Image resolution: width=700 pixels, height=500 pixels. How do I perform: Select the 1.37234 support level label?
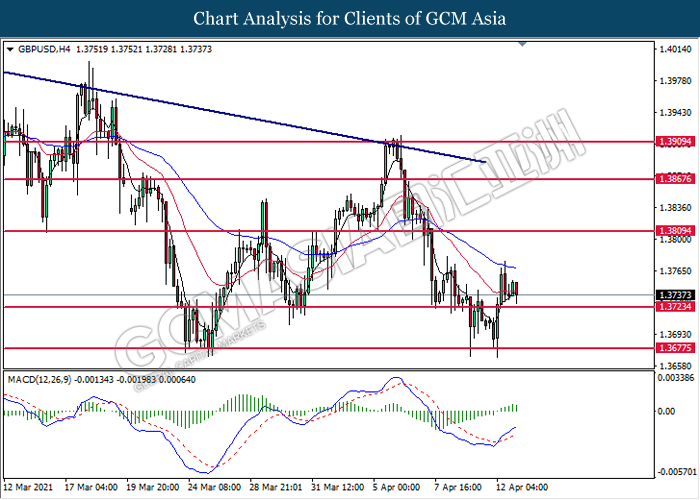[675, 306]
